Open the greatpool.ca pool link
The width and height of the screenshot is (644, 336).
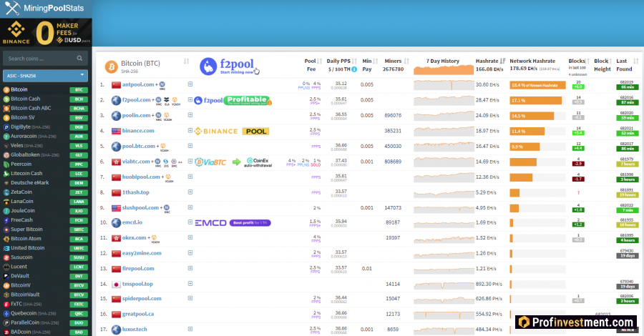click(138, 315)
